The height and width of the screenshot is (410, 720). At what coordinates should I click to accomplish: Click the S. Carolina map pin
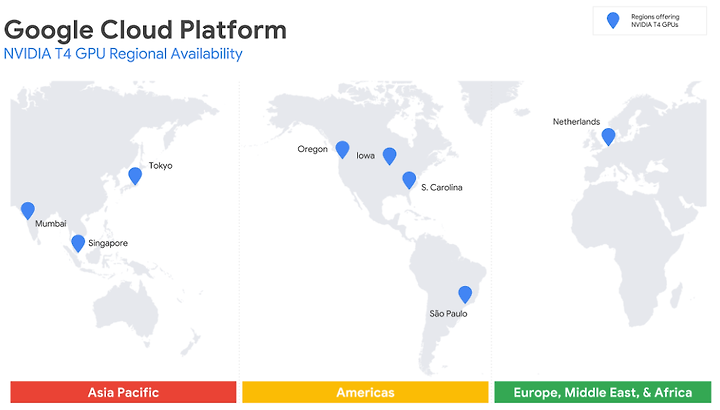409,180
